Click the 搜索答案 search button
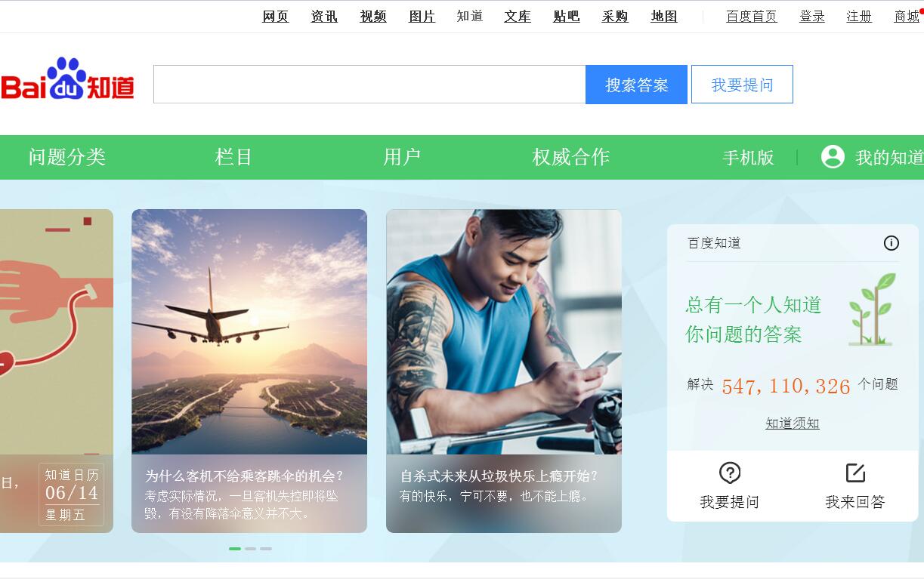This screenshot has height=579, width=924. 636,85
